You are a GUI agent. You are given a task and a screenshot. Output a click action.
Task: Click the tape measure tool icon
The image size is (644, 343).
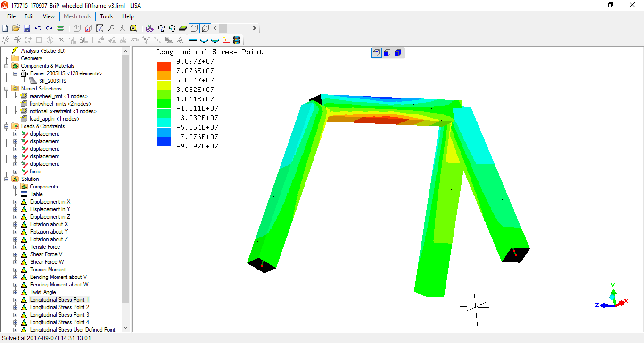(x=133, y=28)
